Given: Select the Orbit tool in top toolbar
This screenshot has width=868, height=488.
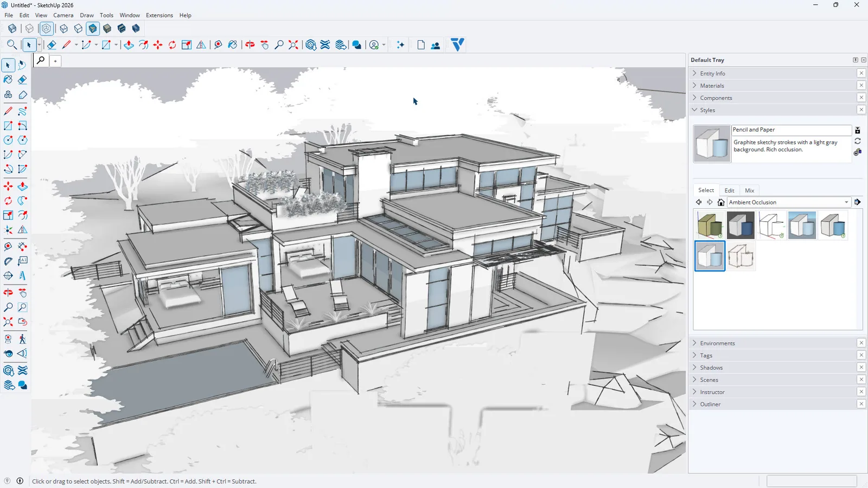Looking at the screenshot, I should (x=250, y=45).
